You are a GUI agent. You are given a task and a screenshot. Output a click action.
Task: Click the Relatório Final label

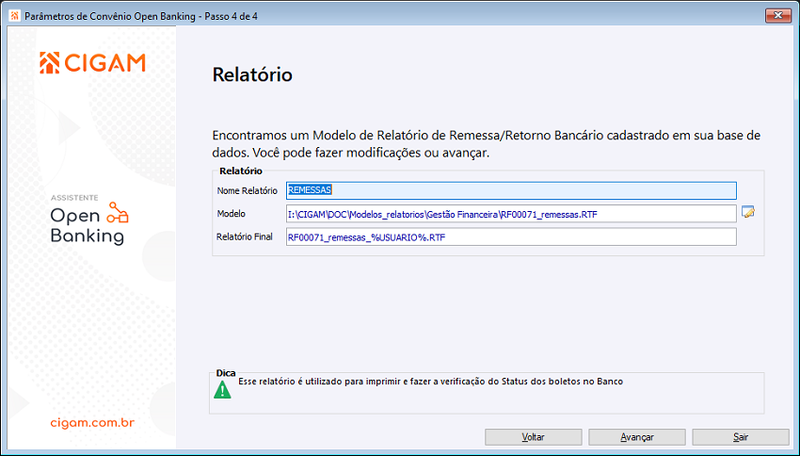[x=244, y=237]
